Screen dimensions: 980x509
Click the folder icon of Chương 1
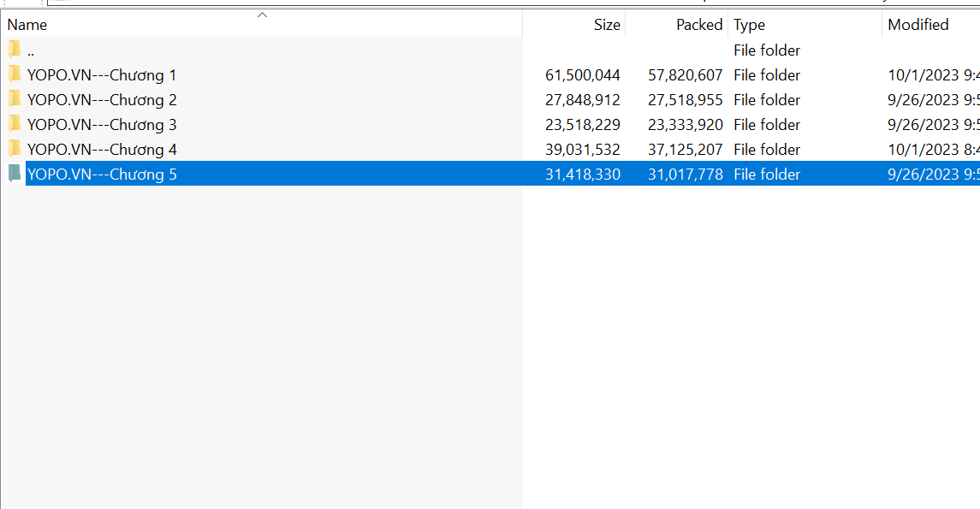click(x=14, y=74)
